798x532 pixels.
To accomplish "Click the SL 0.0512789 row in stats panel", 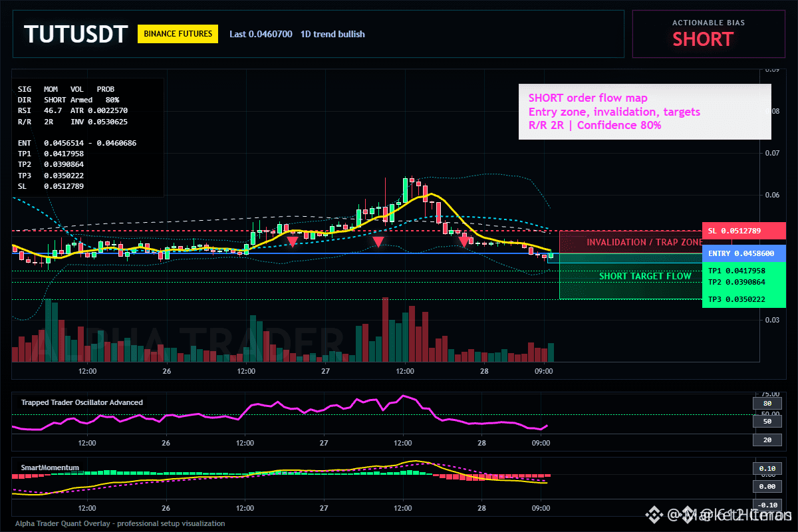I will tap(51, 186).
